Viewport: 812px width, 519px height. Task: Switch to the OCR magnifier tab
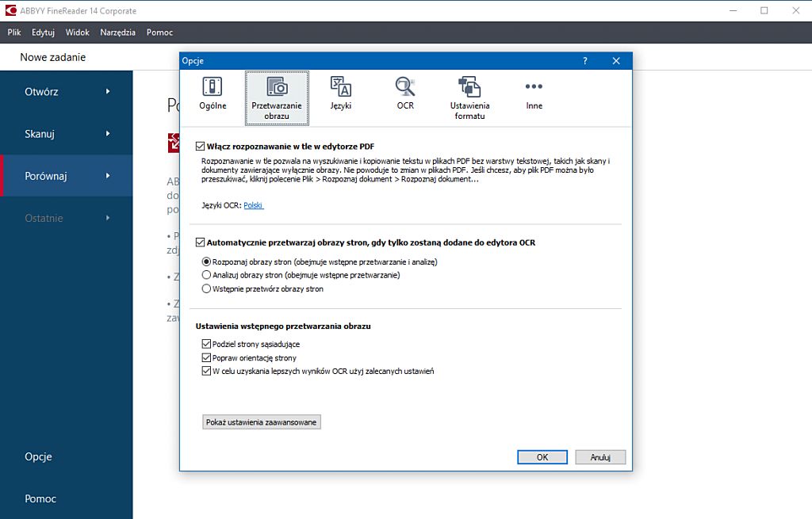[405, 87]
